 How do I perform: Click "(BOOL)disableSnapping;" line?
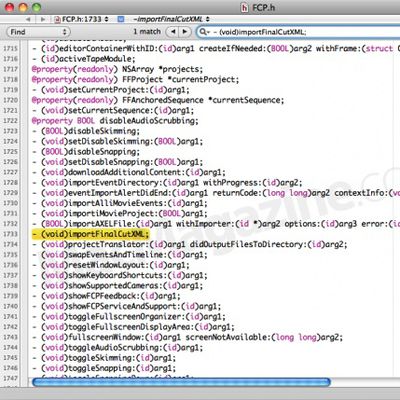[x=86, y=152]
